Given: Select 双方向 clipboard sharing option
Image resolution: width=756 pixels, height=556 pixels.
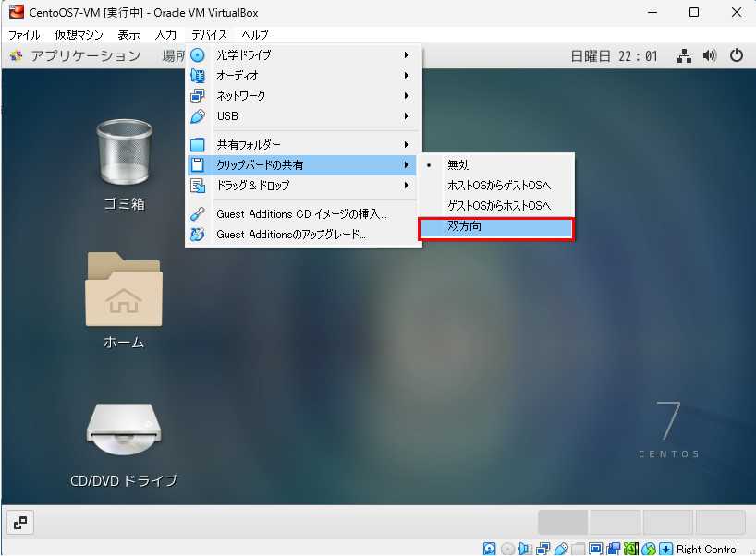Looking at the screenshot, I should [496, 226].
